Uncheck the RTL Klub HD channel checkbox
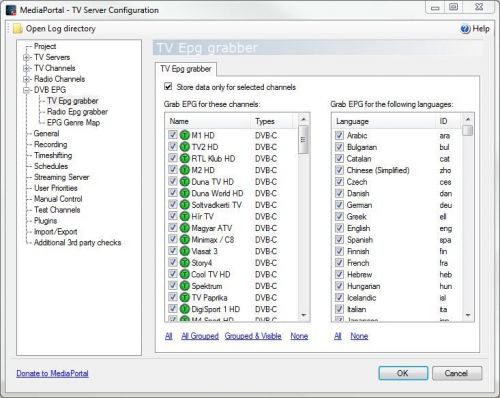This screenshot has width=500, height=398. click(x=173, y=158)
